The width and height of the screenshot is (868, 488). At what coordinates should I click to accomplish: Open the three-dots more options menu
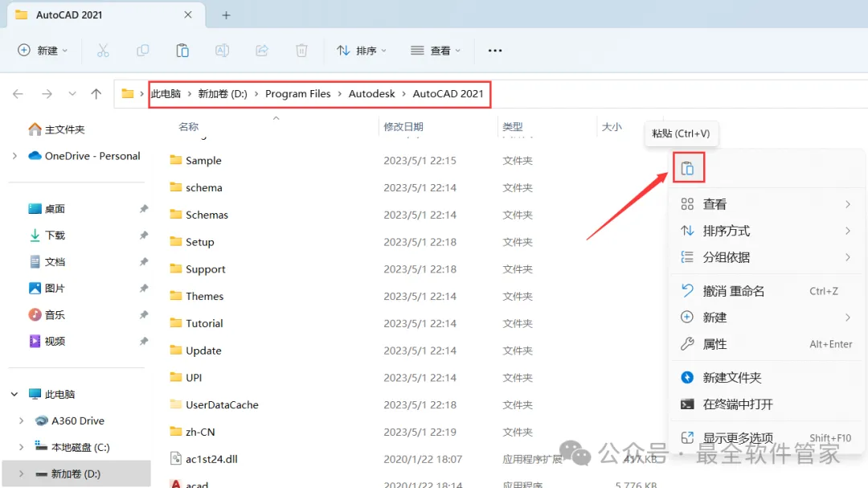pyautogui.click(x=495, y=51)
